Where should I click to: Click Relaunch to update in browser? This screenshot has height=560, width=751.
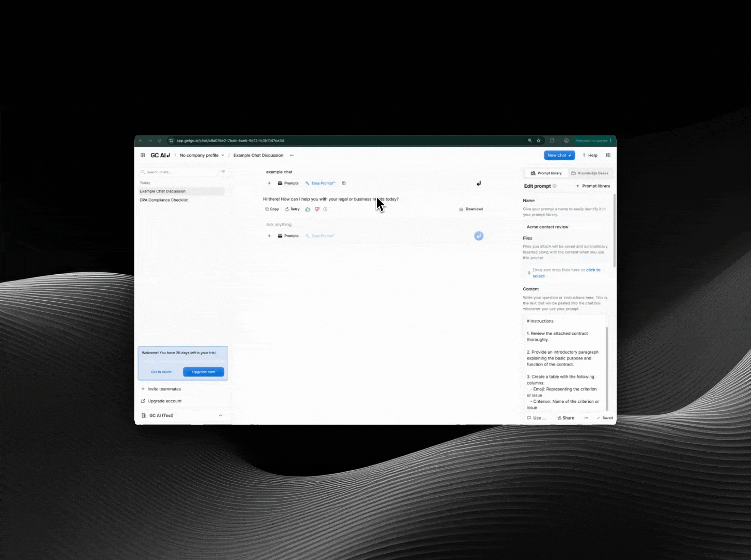(x=593, y=141)
